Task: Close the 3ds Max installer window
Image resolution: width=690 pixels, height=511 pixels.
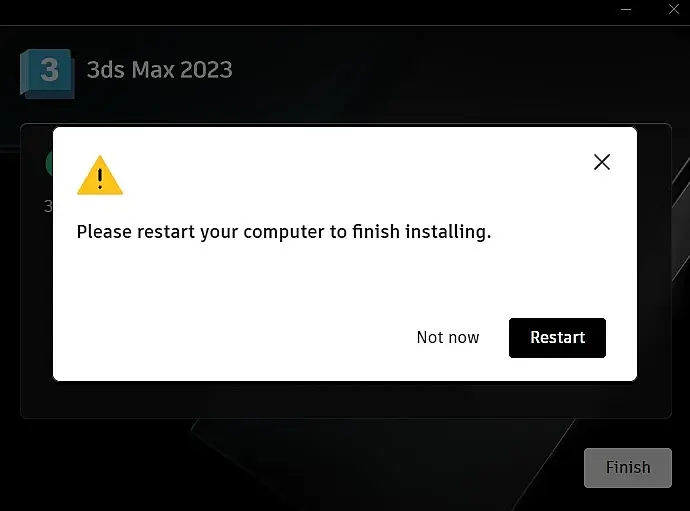Action: coord(674,9)
